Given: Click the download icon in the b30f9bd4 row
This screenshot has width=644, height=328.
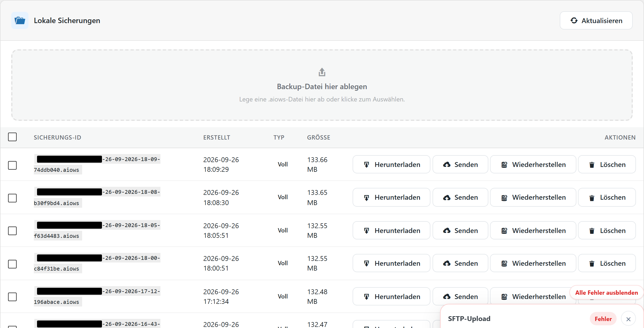Looking at the screenshot, I should (x=367, y=198).
